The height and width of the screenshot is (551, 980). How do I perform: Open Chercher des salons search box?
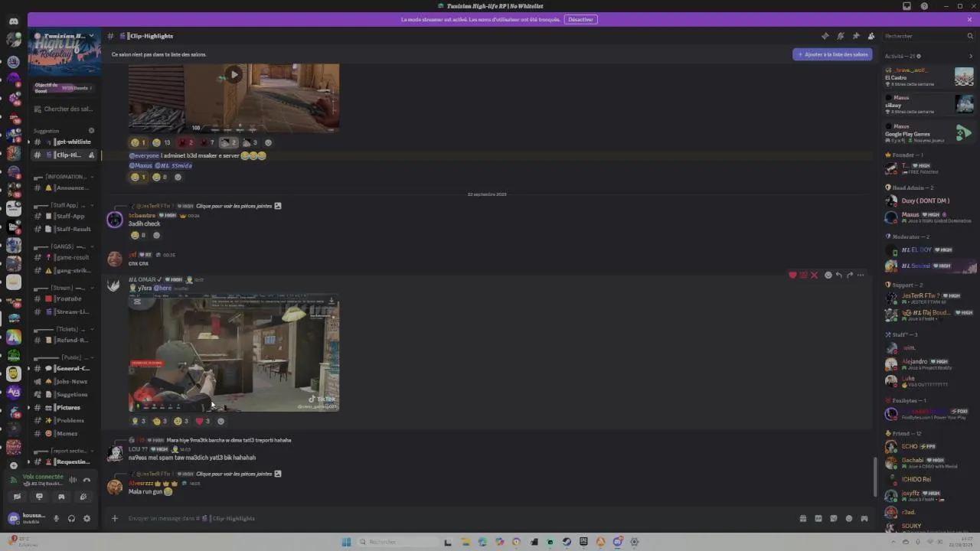64,109
